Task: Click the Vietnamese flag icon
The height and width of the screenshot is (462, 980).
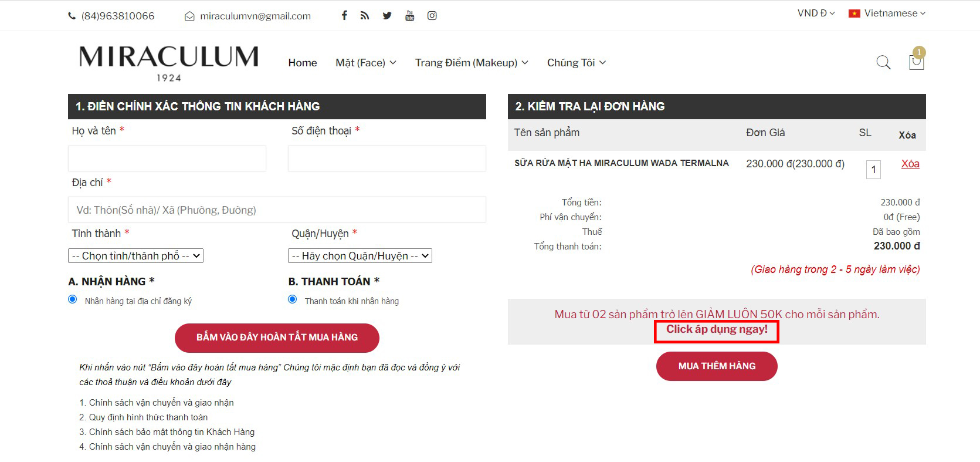Action: [x=854, y=14]
